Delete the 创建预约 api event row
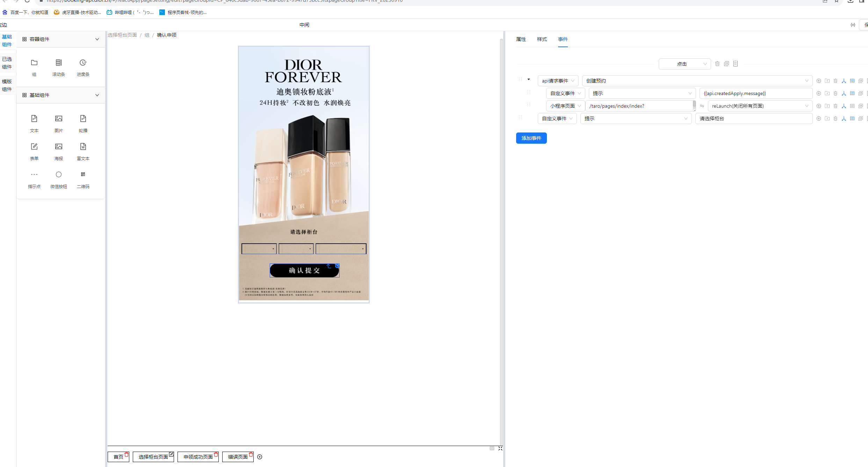 pos(836,81)
